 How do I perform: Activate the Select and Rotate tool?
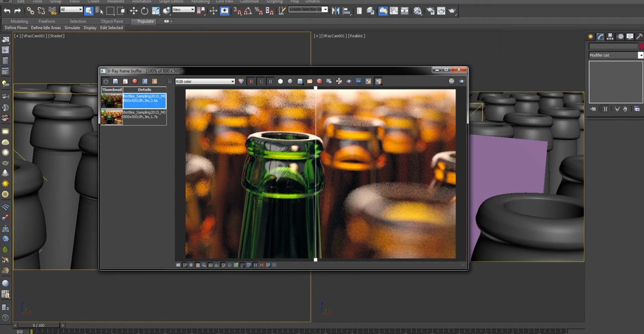[144, 11]
